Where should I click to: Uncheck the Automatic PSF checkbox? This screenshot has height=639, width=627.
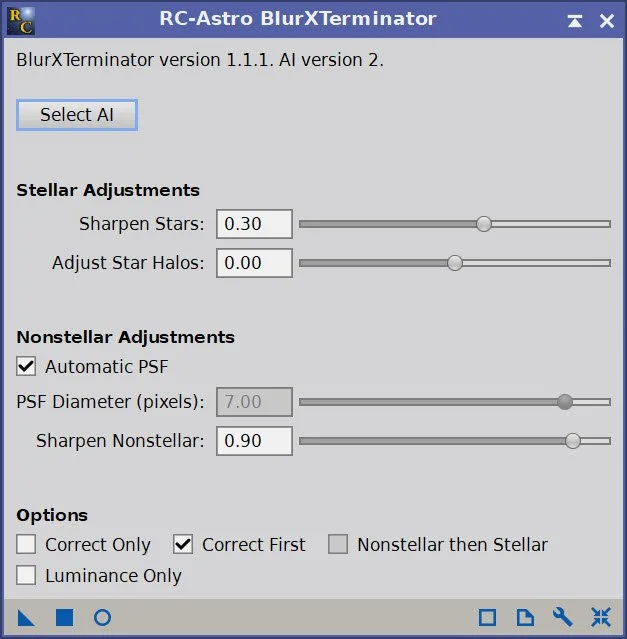click(x=26, y=366)
